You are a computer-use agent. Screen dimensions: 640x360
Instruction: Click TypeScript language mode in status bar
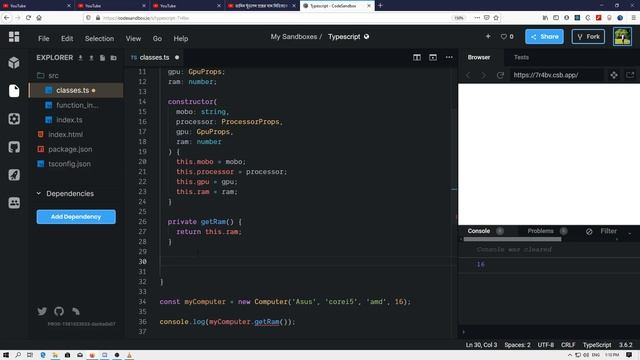597,345
